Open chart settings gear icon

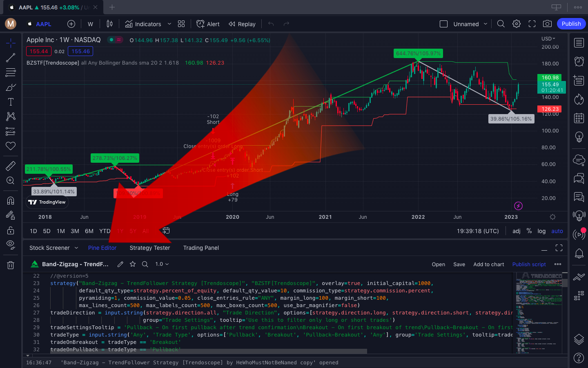coord(517,24)
